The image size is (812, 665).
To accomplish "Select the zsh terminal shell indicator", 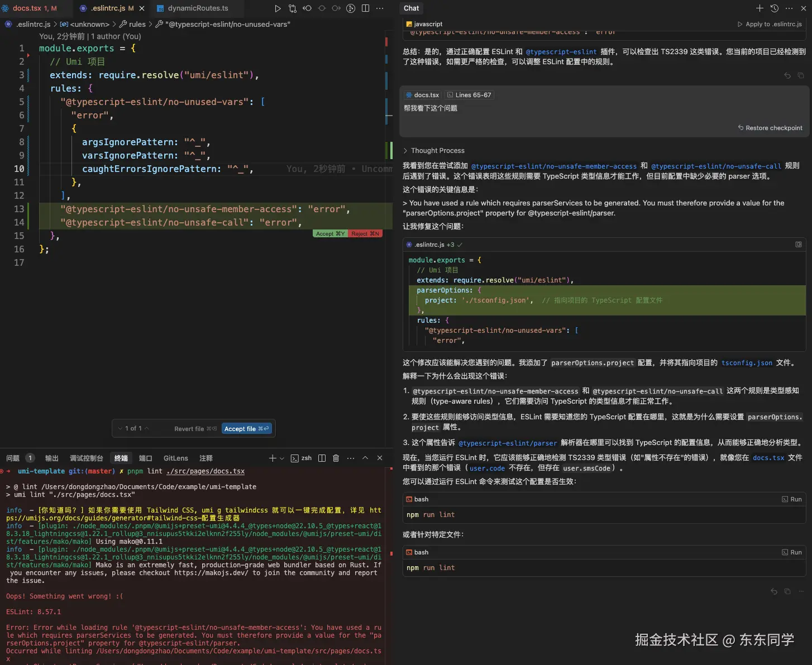I will click(x=302, y=458).
